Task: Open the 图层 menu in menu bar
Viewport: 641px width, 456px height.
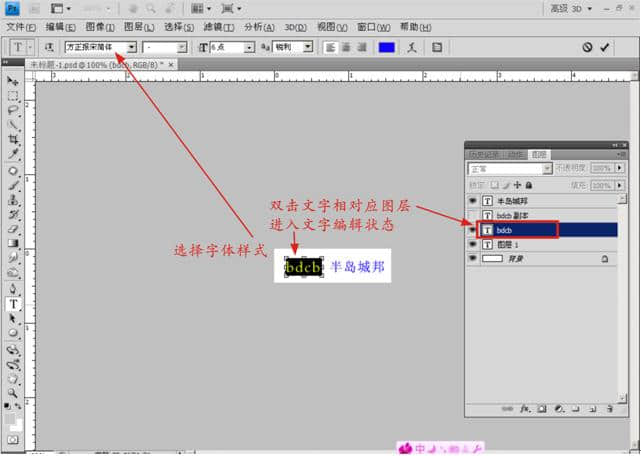Action: 143,26
